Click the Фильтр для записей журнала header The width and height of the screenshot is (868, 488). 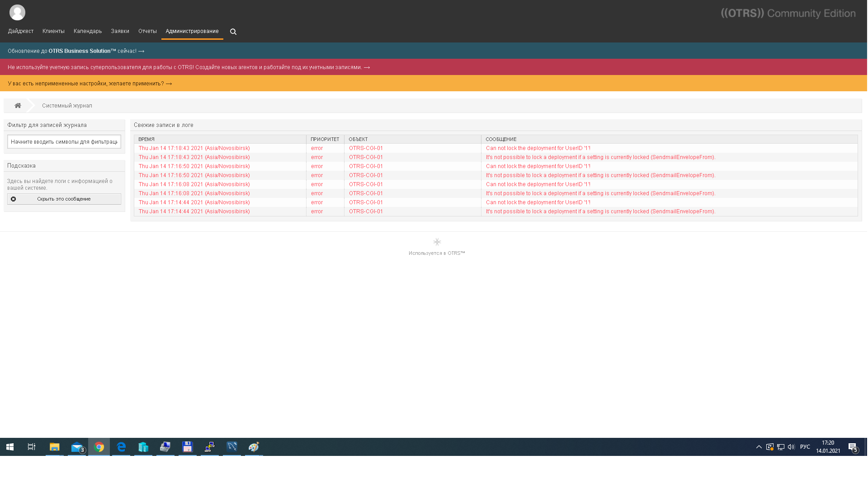(47, 125)
